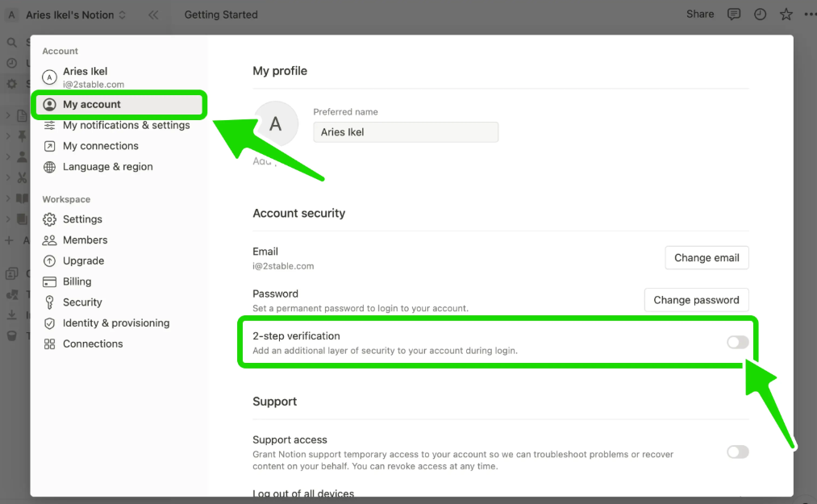Click the Upgrade arrow-circle icon
Image resolution: width=817 pixels, height=504 pixels.
(x=49, y=261)
